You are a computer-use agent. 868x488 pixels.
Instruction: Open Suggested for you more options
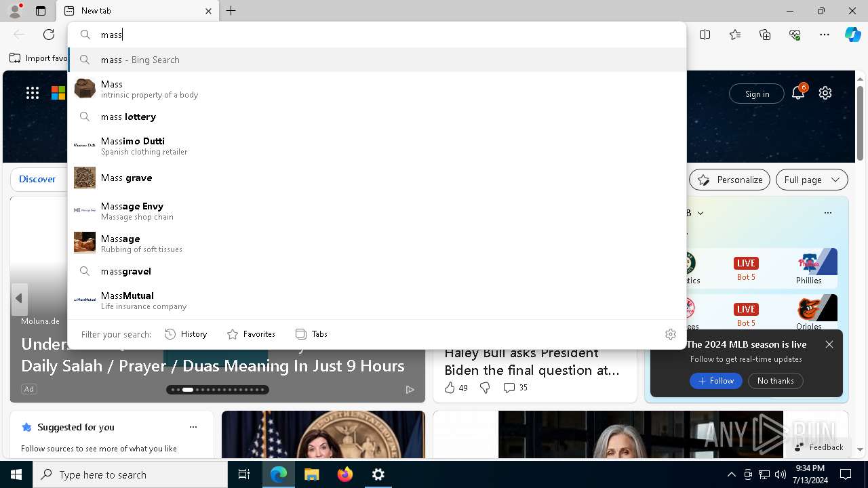[x=193, y=427]
